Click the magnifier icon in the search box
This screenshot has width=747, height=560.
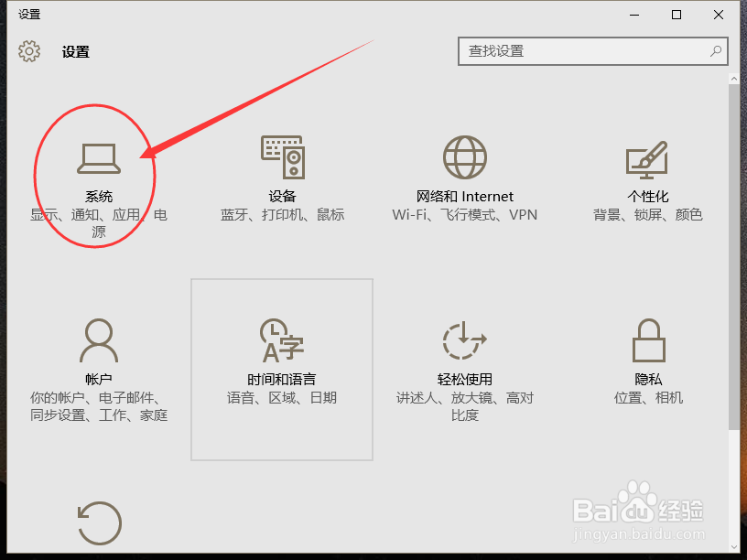pos(716,51)
